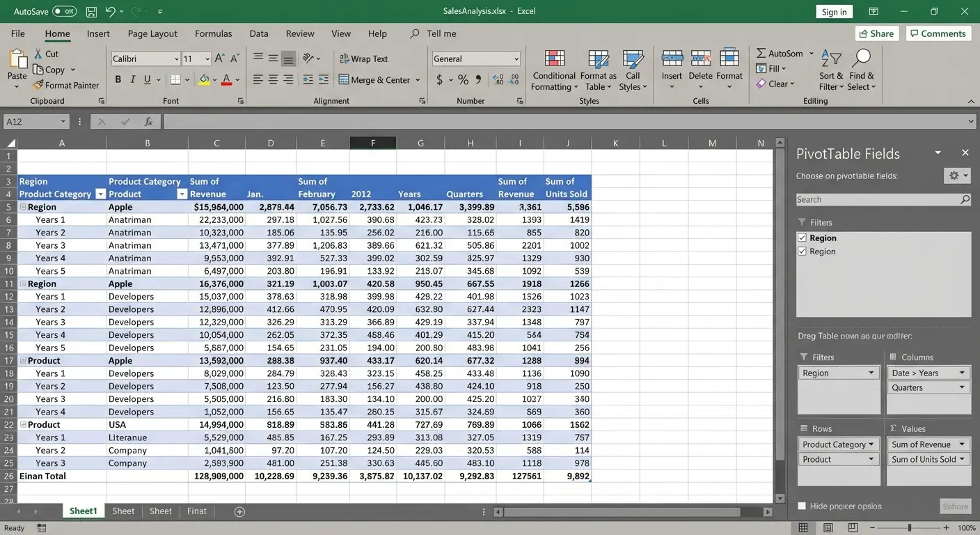Screen dimensions: 980x535
Task: Check the Hide options checkbox at panel bottom
Action: point(800,506)
